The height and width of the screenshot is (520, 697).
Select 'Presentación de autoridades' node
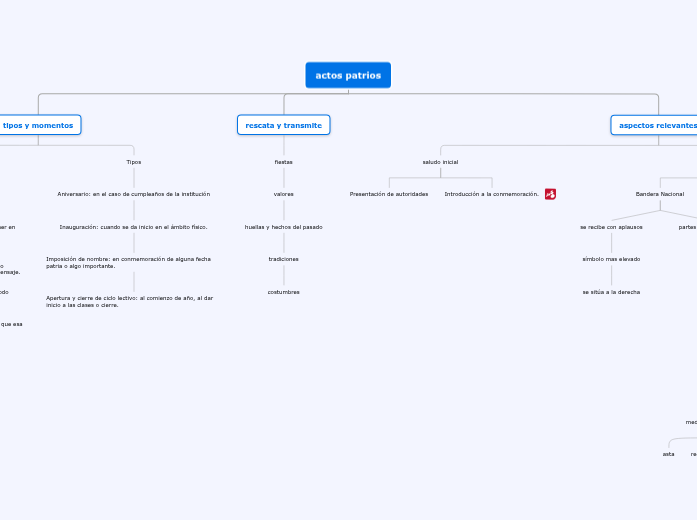pos(389,194)
